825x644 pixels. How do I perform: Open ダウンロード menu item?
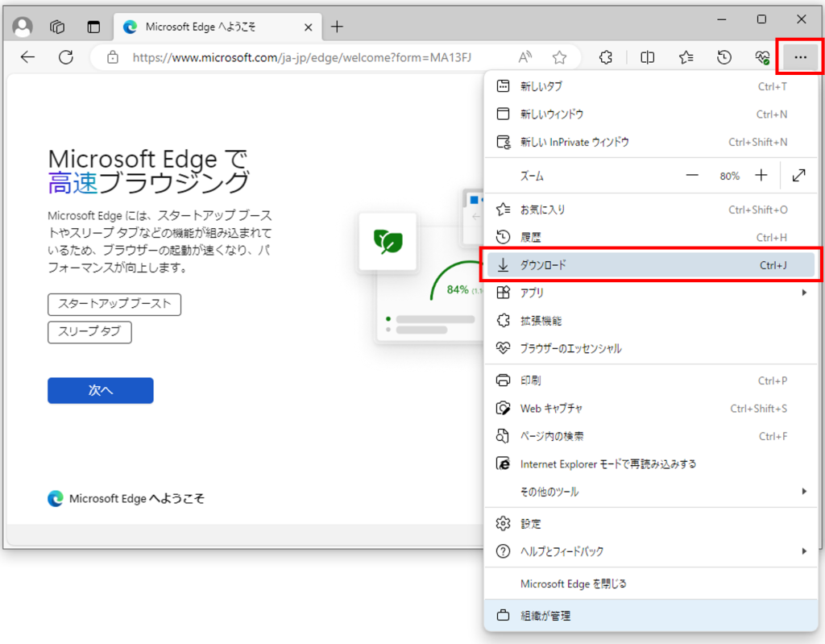[x=650, y=265]
